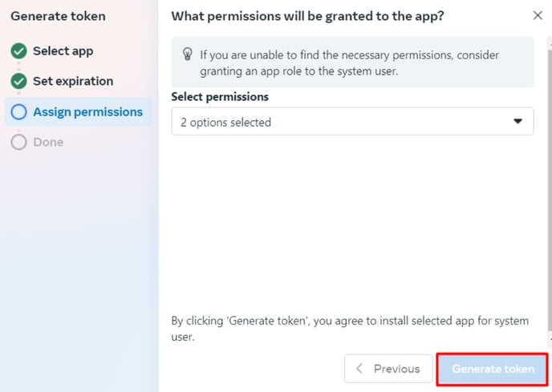Click the green checkmark beside Select app
The height and width of the screenshot is (392, 552).
tap(18, 51)
